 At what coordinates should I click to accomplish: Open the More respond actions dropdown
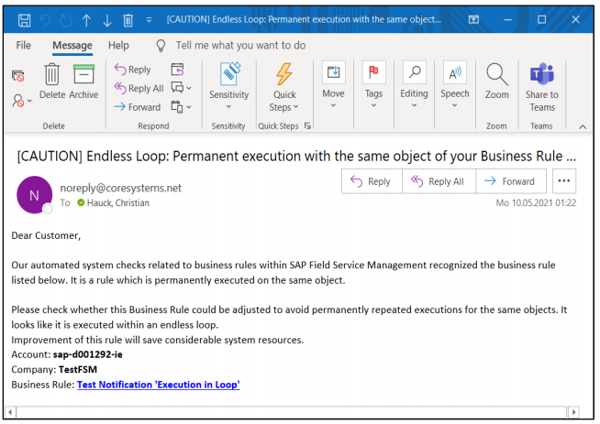[181, 107]
